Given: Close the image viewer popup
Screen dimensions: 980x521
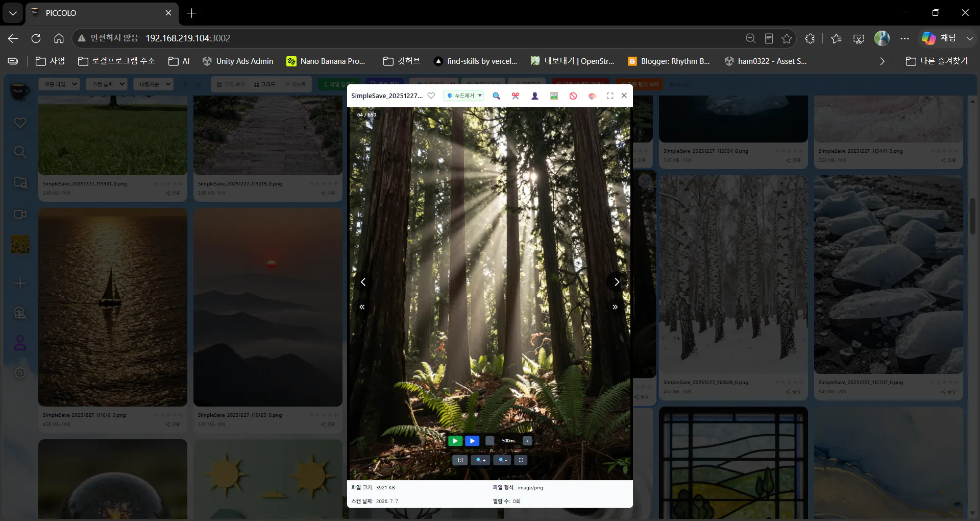Looking at the screenshot, I should coord(624,96).
